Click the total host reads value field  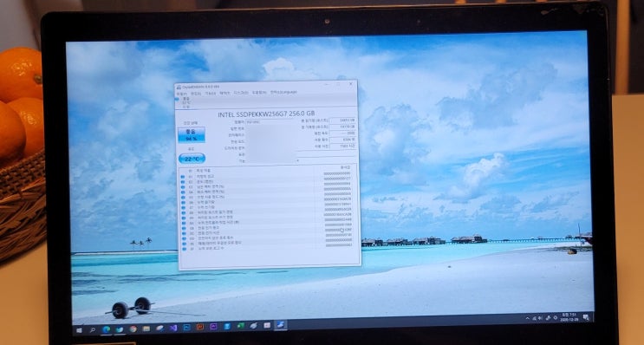pos(343,120)
